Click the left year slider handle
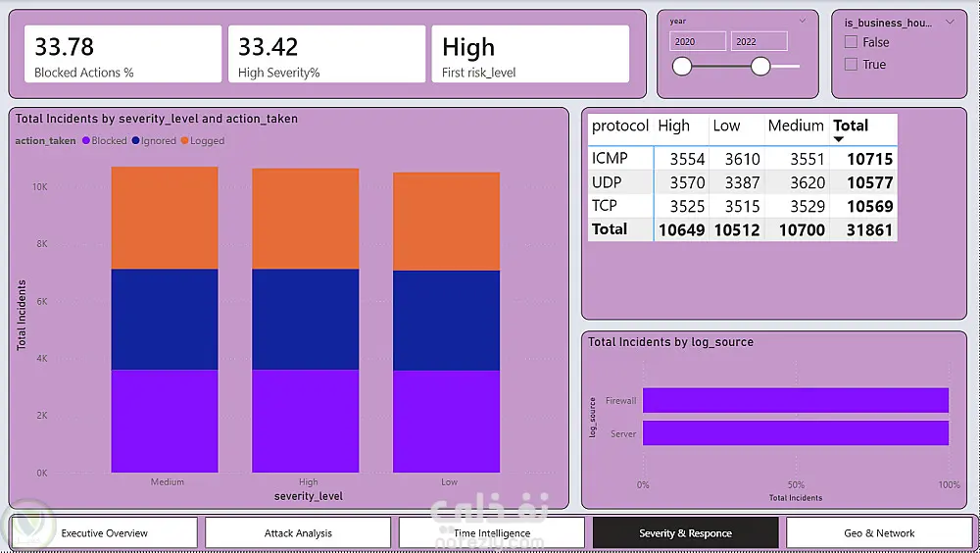980x553 pixels. point(682,67)
